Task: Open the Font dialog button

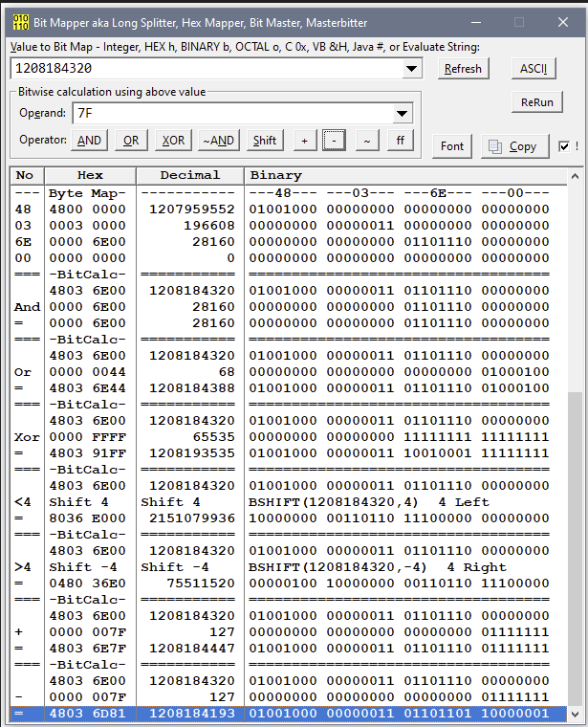Action: point(452,146)
